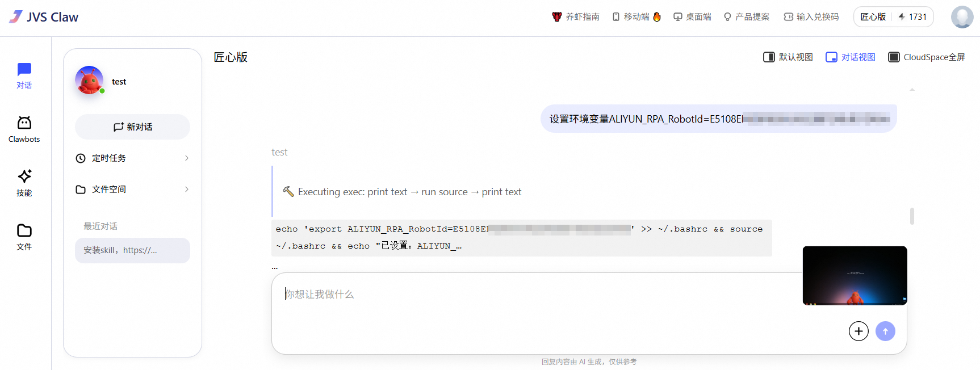Click the echo export command code block
This screenshot has height=370, width=980.
click(522, 238)
